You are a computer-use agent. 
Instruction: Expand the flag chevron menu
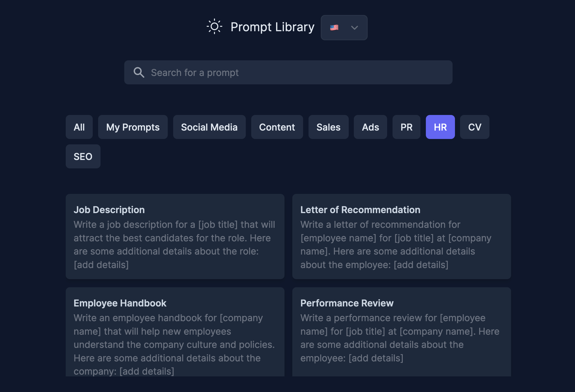point(354,28)
